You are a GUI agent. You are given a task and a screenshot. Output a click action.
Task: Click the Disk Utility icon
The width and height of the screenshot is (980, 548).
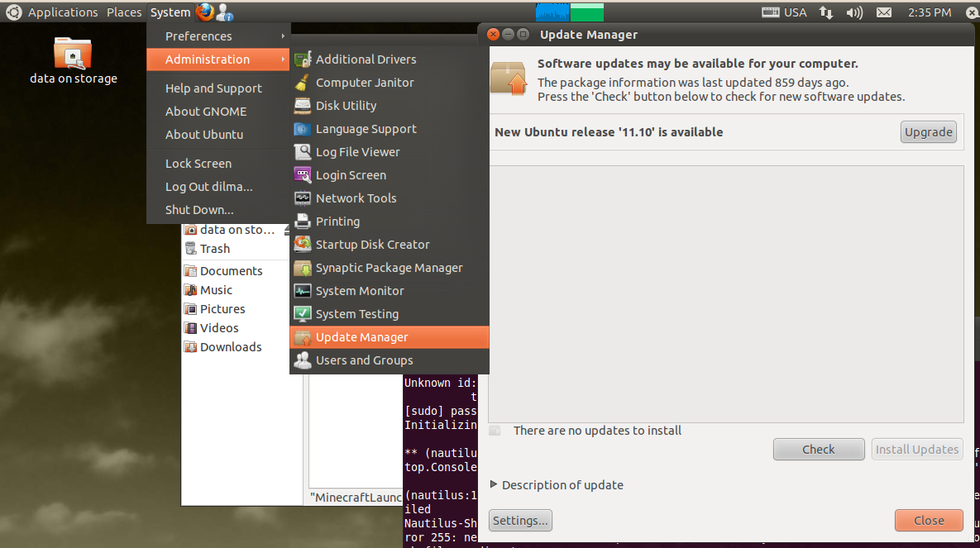(303, 106)
